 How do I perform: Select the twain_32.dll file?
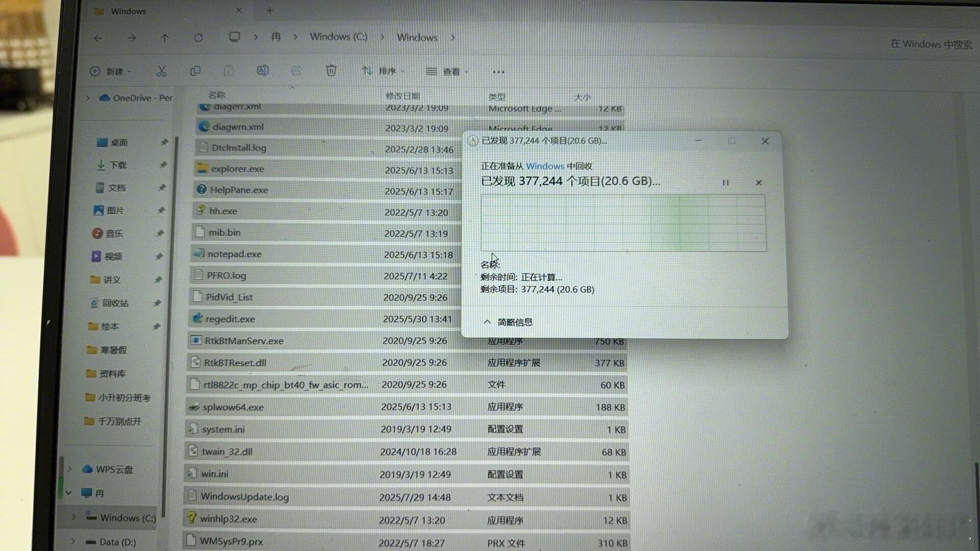pos(227,452)
